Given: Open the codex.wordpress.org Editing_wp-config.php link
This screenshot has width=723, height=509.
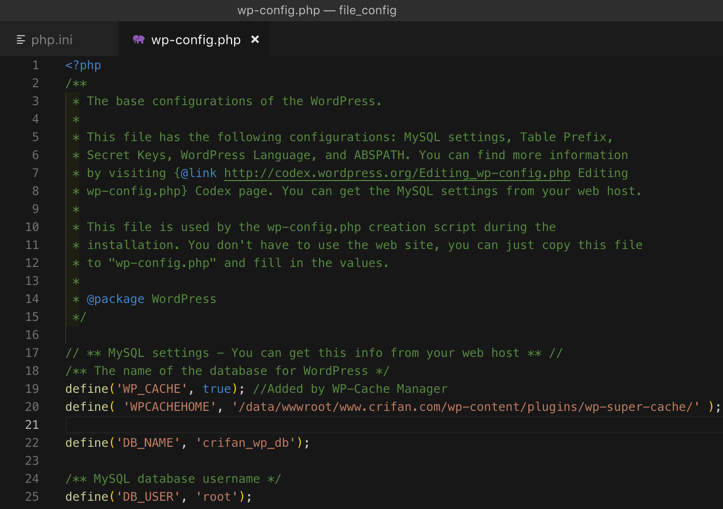Looking at the screenshot, I should pos(397,173).
